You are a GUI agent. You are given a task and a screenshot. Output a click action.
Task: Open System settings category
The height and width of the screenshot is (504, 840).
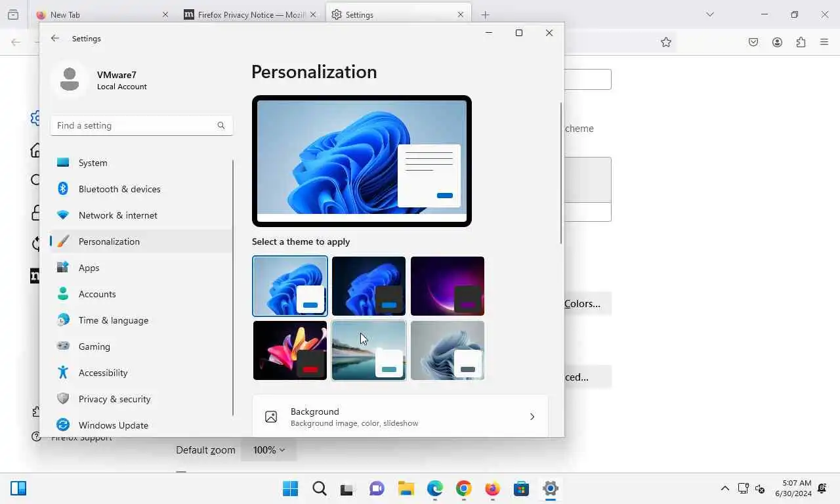[x=141, y=163]
